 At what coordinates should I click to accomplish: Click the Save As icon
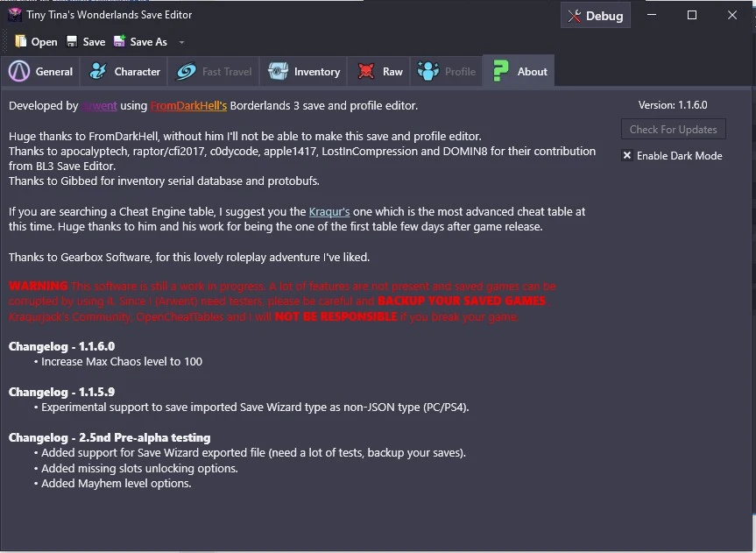[x=119, y=41]
